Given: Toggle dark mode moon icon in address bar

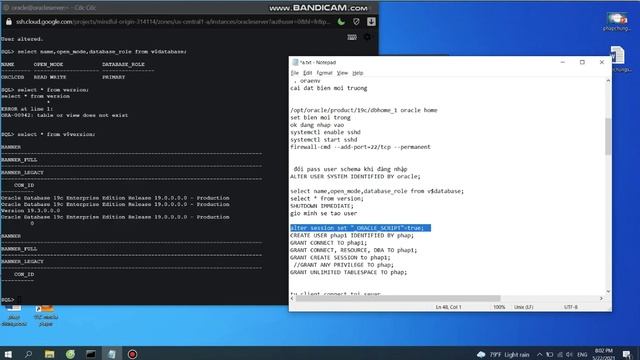Looking at the screenshot, I should pos(341,22).
